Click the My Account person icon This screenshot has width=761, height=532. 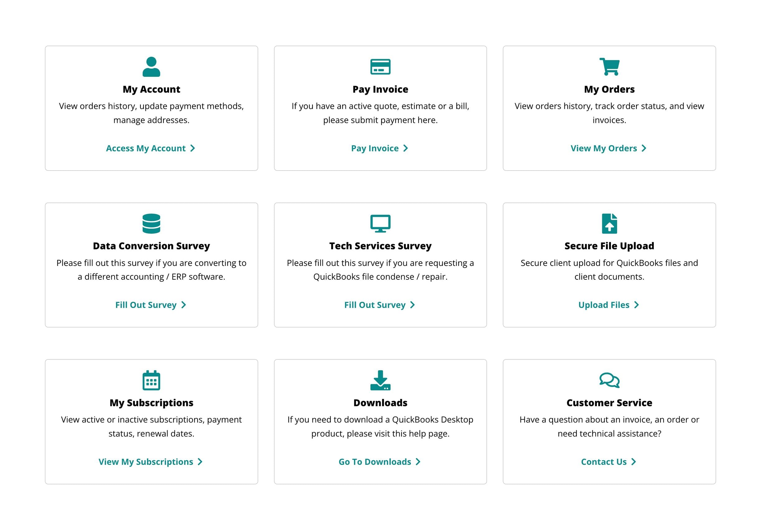[x=151, y=67]
